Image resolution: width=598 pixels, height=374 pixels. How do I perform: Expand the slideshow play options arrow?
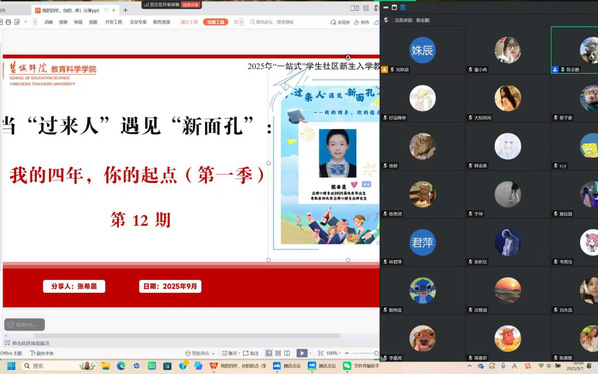point(310,353)
